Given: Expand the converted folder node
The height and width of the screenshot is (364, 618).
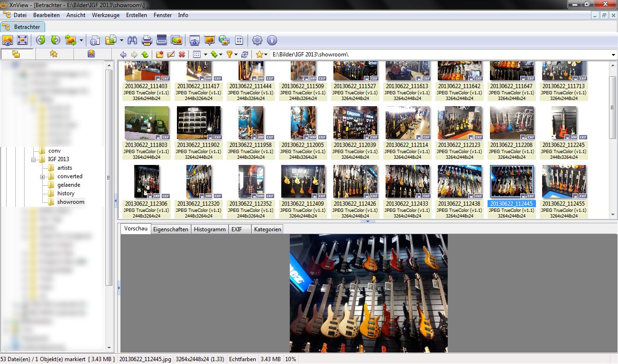Looking at the screenshot, I should (x=42, y=177).
